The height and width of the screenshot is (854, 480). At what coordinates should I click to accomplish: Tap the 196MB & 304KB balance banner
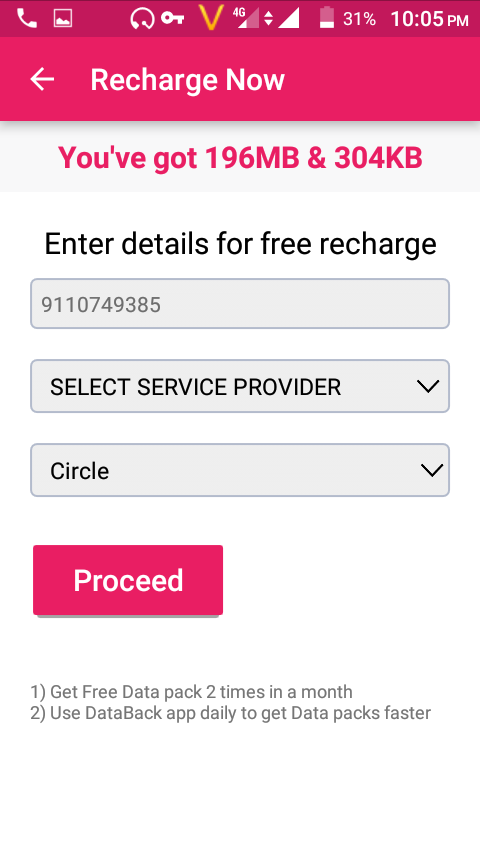tap(240, 158)
